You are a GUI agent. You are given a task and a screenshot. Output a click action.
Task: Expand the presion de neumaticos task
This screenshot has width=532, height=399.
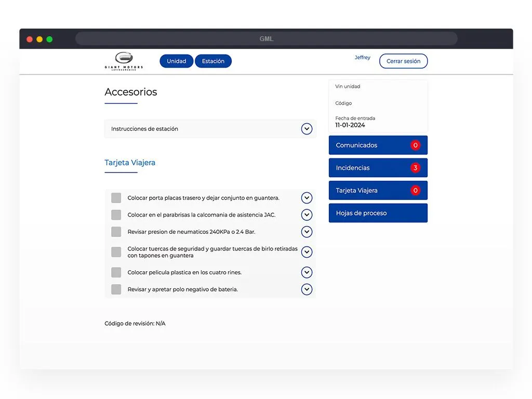(307, 232)
